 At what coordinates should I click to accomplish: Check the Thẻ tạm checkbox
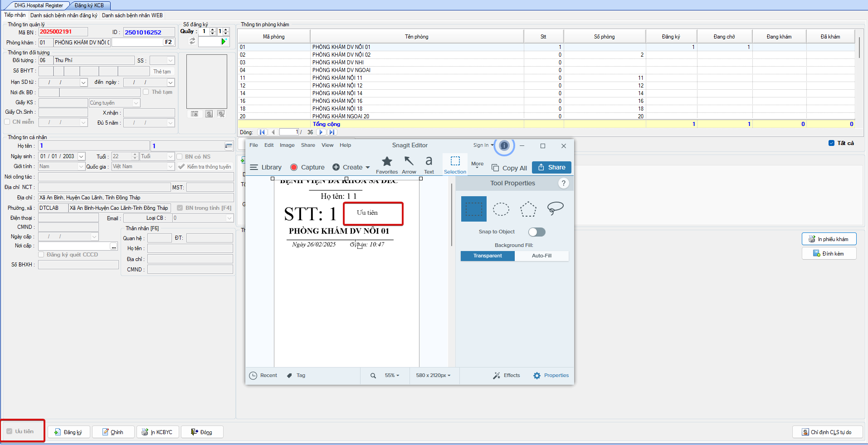point(146,92)
